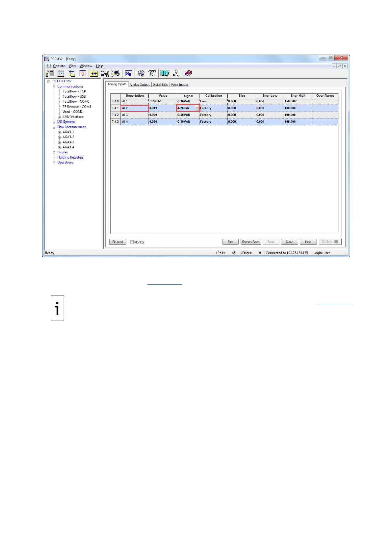Switch to the Pulse Inputs tab
The image size is (392, 554).
[x=179, y=85]
